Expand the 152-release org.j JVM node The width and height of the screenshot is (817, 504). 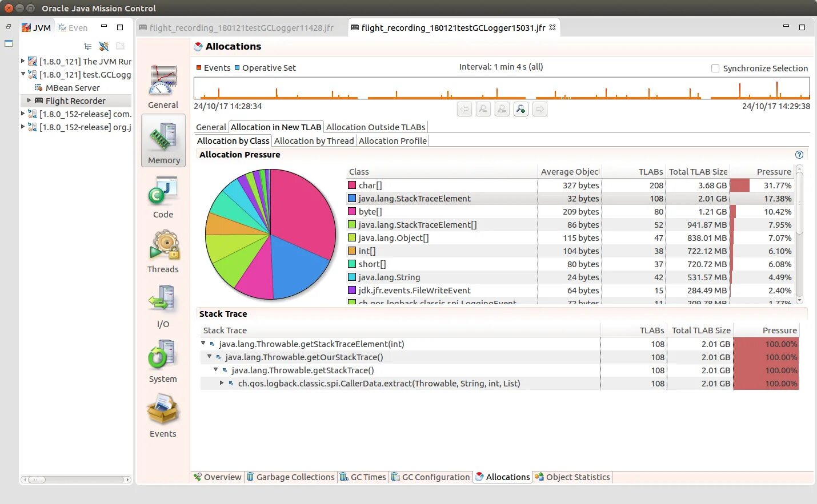click(x=23, y=126)
